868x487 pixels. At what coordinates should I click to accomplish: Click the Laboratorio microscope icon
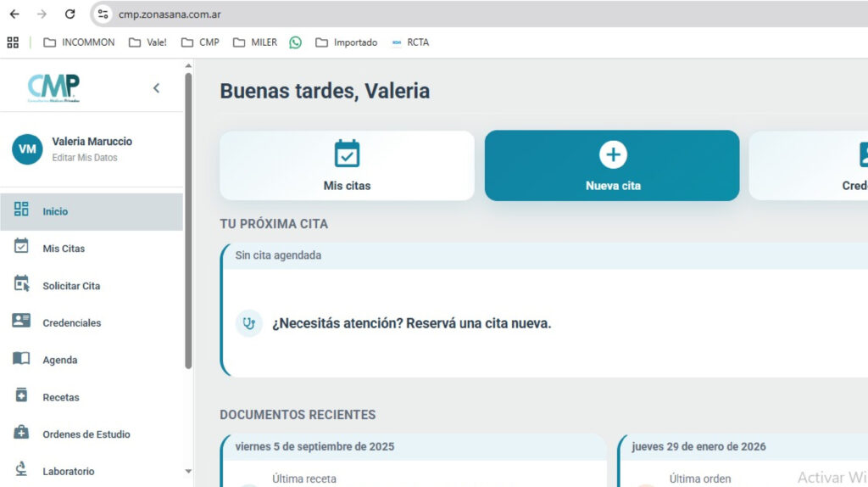click(x=21, y=470)
